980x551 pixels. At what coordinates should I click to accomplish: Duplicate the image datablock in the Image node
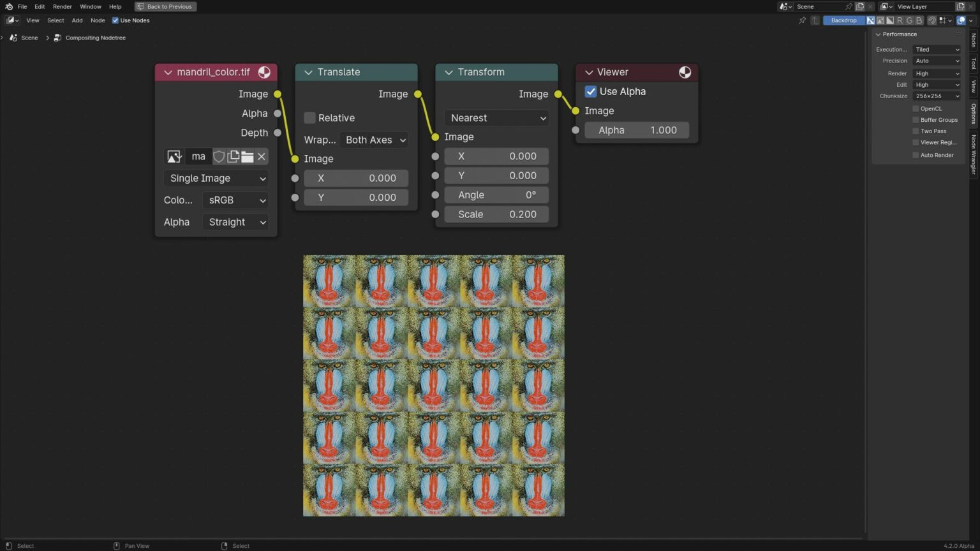click(x=233, y=156)
